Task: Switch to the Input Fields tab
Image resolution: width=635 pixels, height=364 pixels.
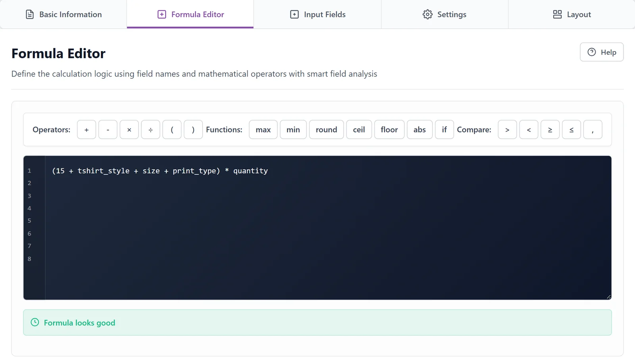Action: [317, 14]
